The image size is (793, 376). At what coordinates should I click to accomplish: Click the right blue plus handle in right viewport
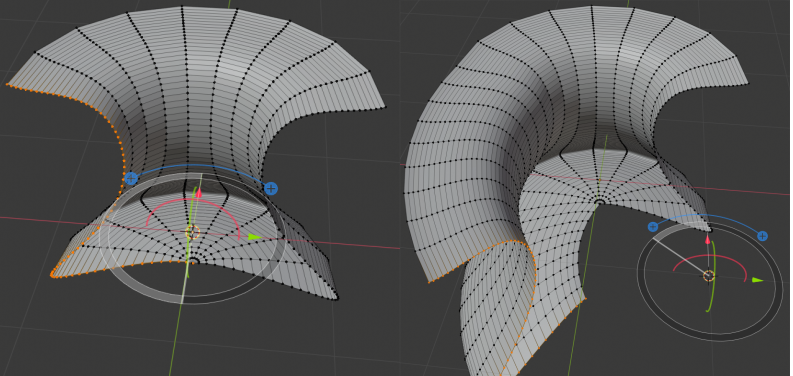762,236
